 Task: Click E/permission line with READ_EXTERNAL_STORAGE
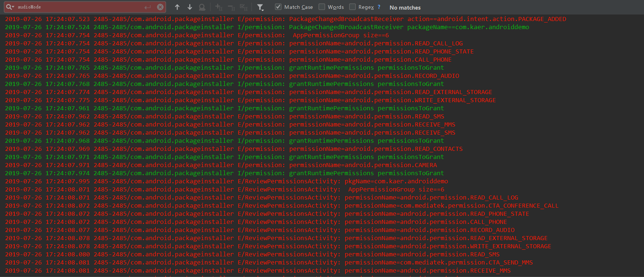[x=249, y=92]
